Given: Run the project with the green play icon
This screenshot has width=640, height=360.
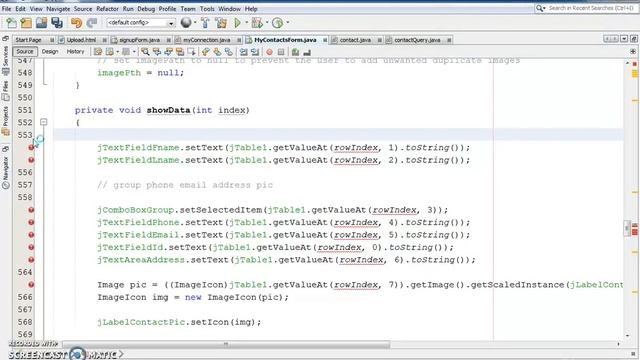Looking at the screenshot, I should pyautogui.click(x=238, y=23).
